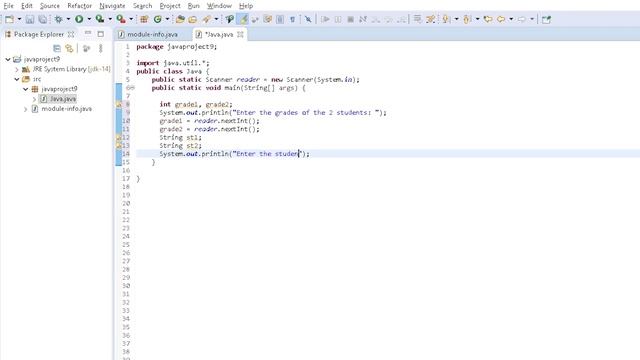The width and height of the screenshot is (640, 360).
Task: Click the New wizard toolbar icon
Action: click(9, 19)
